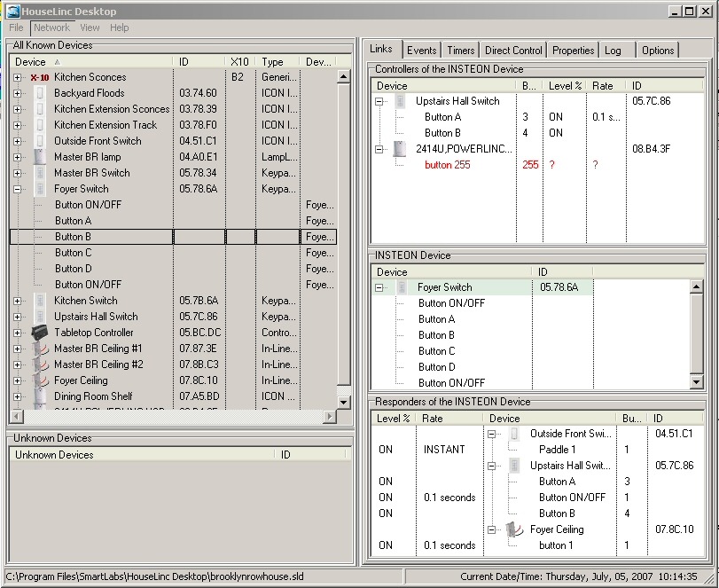Open the Network menu
Viewport: 719px width, 588px height.
click(51, 27)
